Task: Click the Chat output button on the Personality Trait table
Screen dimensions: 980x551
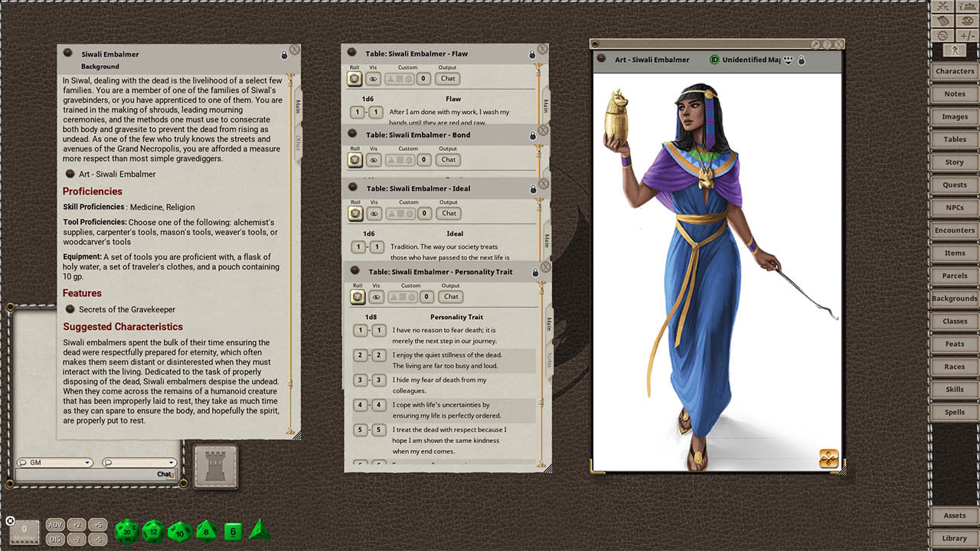Action: click(450, 296)
